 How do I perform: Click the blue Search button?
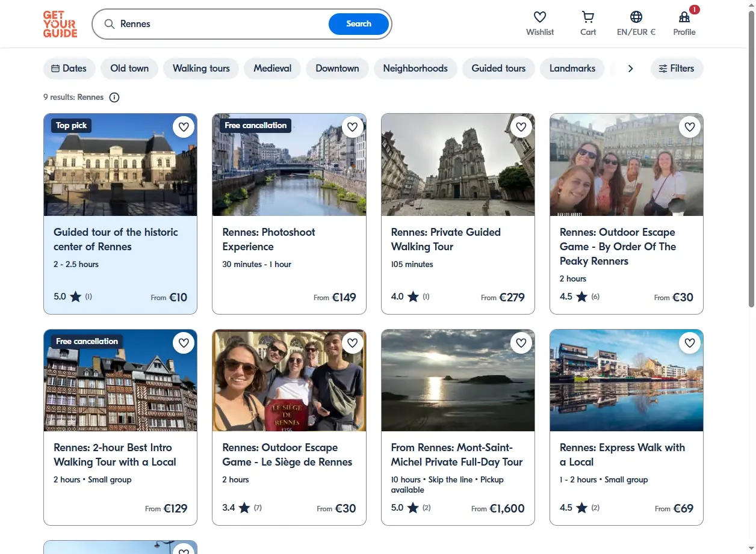(359, 24)
